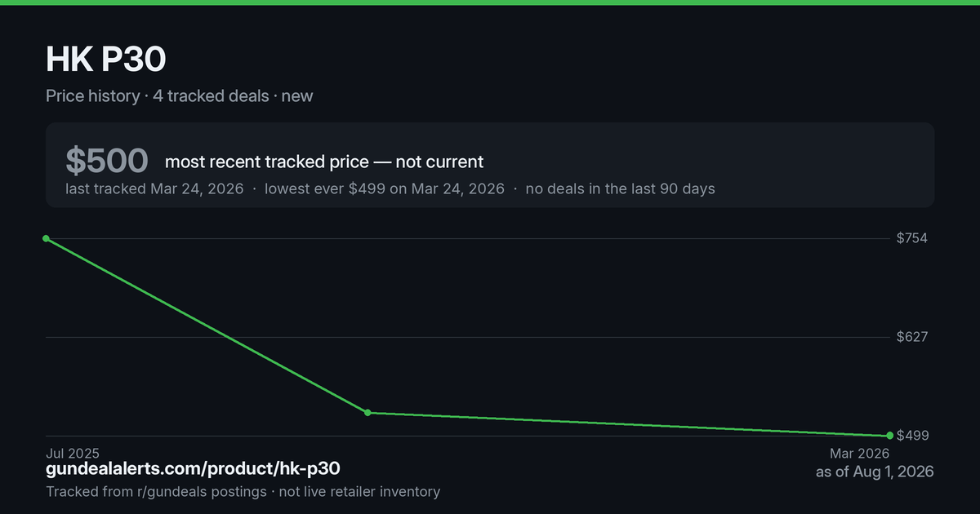Click the HK P30 product title
Screen dimensions: 980x514
[x=106, y=60]
